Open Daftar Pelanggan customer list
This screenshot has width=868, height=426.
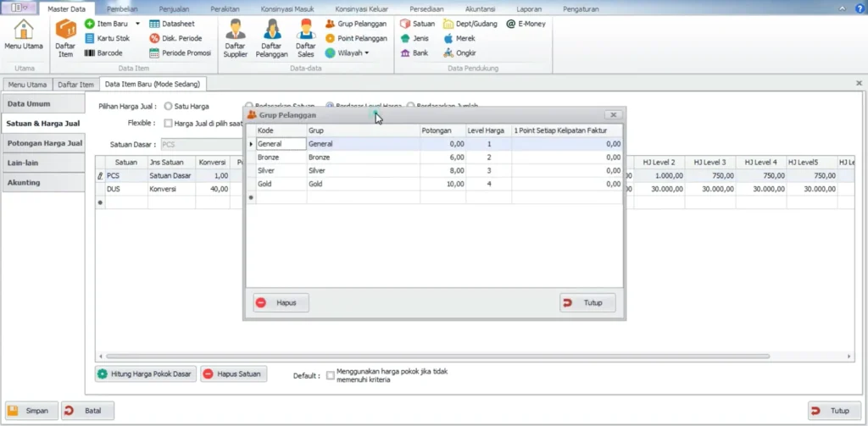(271, 37)
